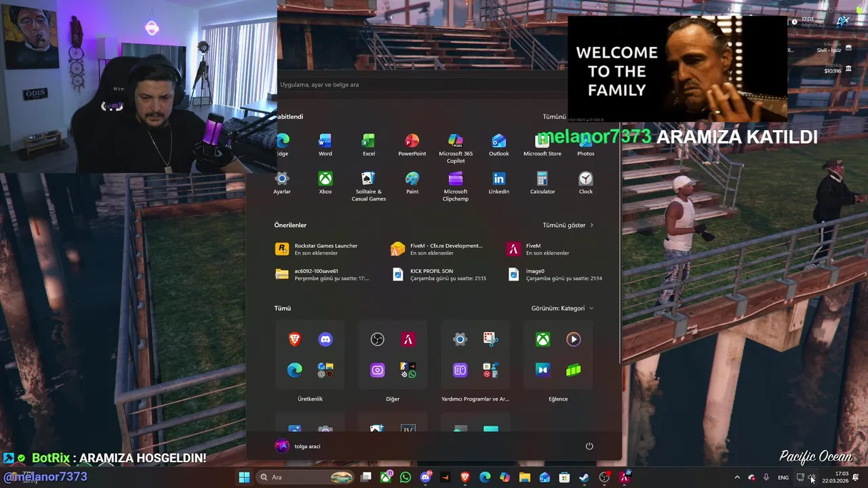Click the power button in Start menu
This screenshot has width=868, height=488.
click(x=589, y=446)
